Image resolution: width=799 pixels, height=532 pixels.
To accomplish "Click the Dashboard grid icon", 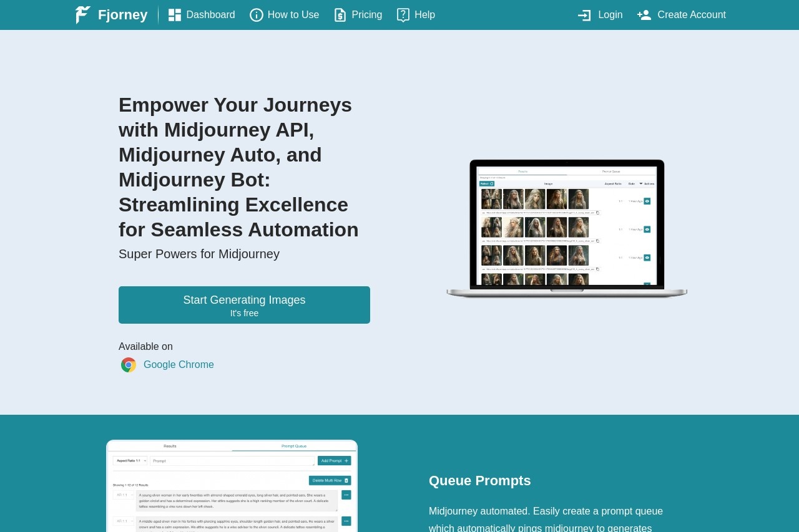I will click(175, 15).
